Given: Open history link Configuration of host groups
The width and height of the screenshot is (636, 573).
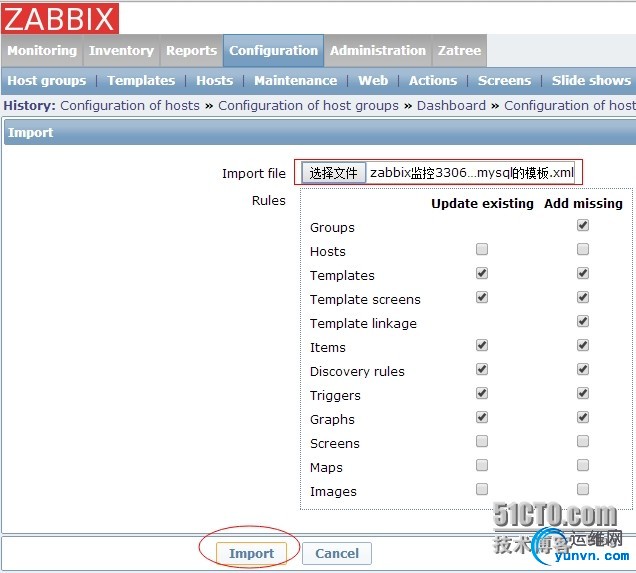Looking at the screenshot, I should click(x=308, y=106).
